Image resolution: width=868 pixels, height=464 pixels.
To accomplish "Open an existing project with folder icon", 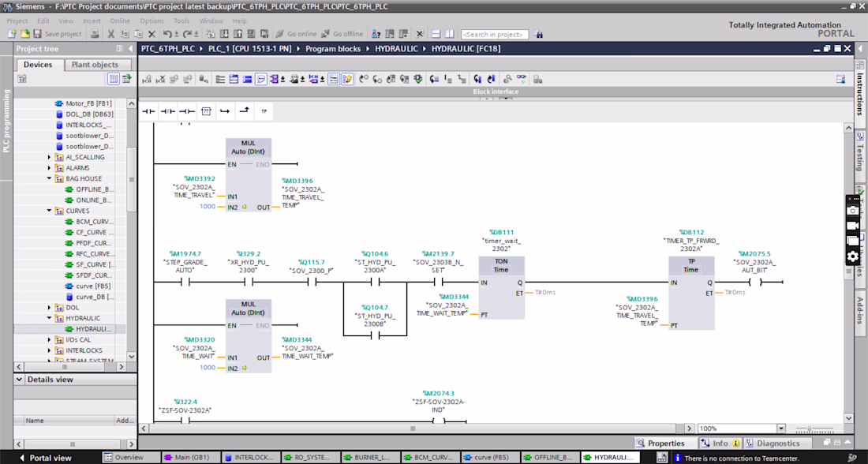I will coord(25,35).
